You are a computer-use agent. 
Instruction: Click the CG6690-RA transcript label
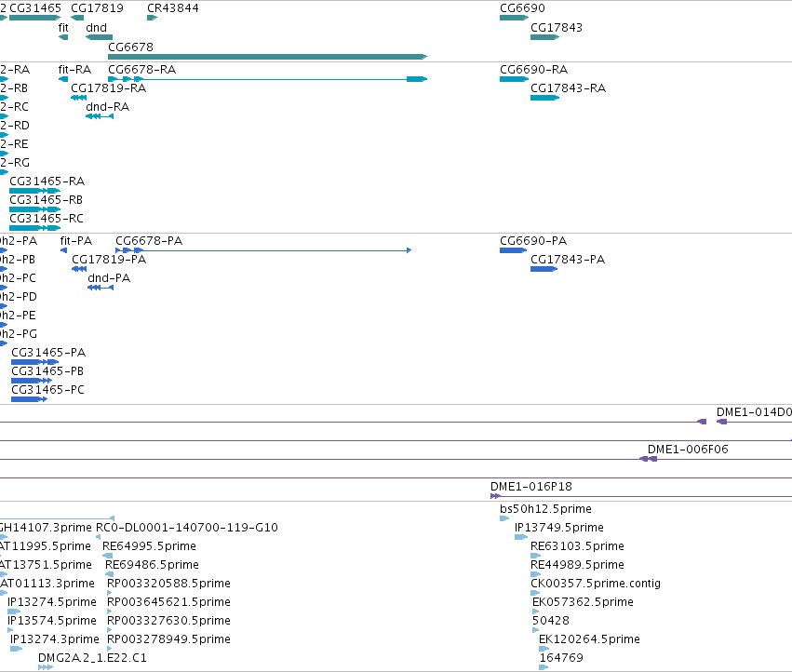[x=534, y=69]
